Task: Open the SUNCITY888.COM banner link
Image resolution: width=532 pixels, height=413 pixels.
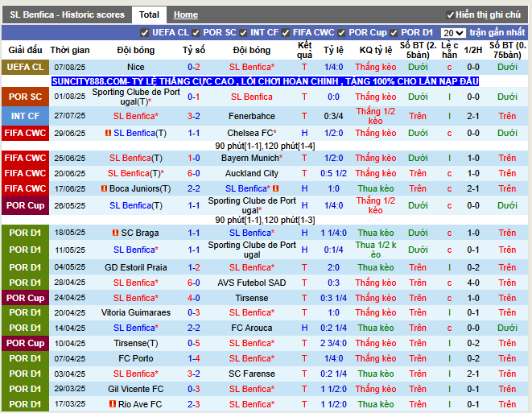Action: pyautogui.click(x=265, y=81)
